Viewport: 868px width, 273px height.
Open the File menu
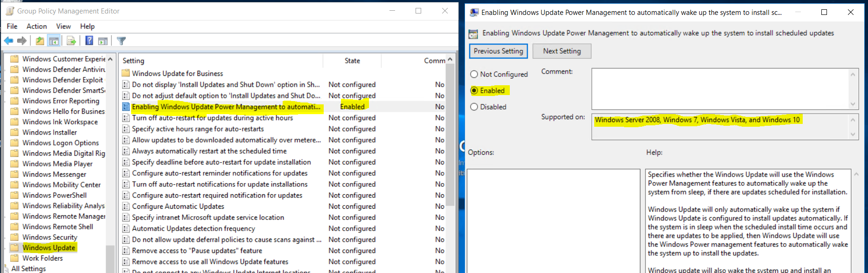click(x=12, y=26)
